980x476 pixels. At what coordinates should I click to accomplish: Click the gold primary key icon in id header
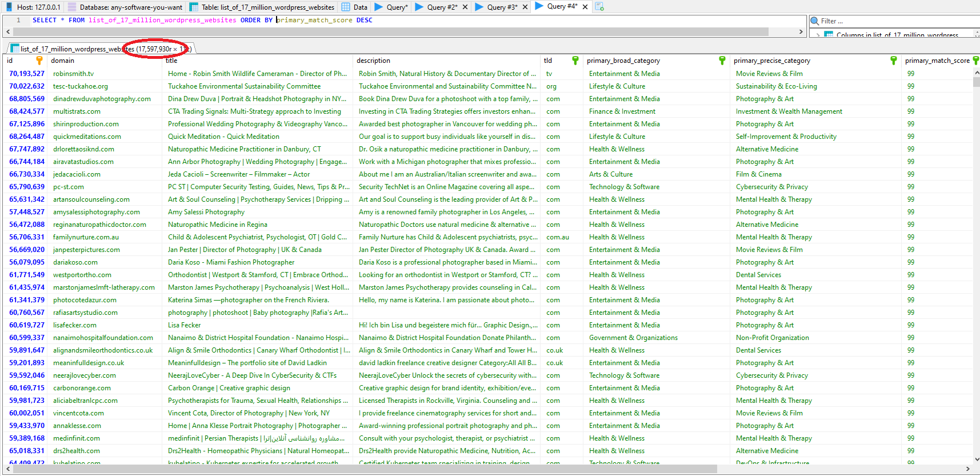click(39, 61)
